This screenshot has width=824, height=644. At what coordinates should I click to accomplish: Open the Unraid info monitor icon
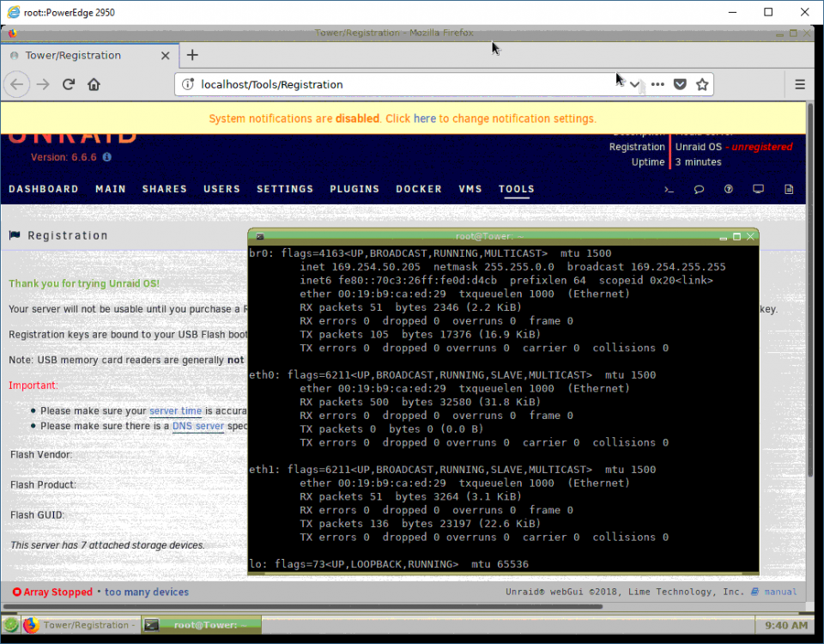click(758, 189)
